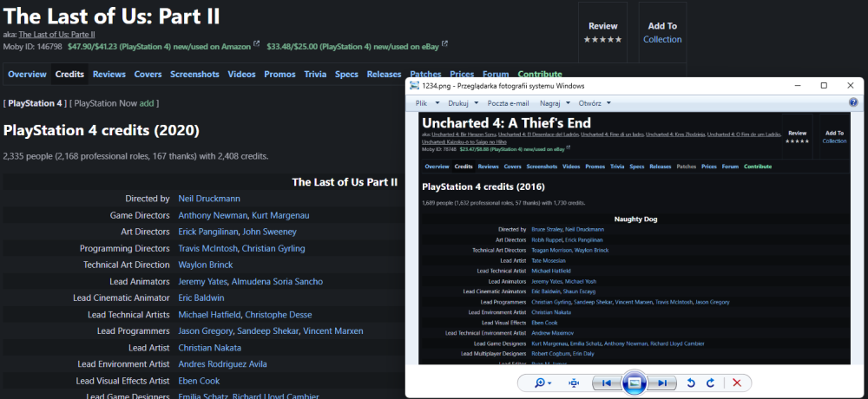
Task: Open the Trivia tab
Action: pyautogui.click(x=315, y=75)
